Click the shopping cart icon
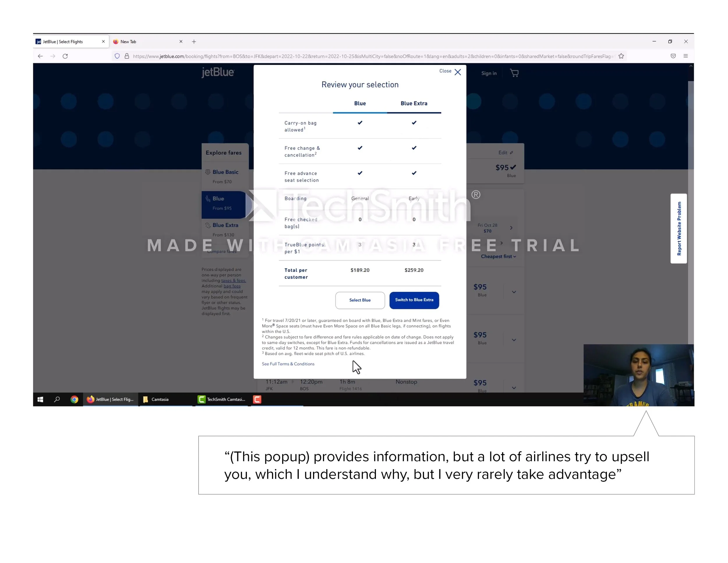The width and height of the screenshot is (728, 563). tap(514, 73)
